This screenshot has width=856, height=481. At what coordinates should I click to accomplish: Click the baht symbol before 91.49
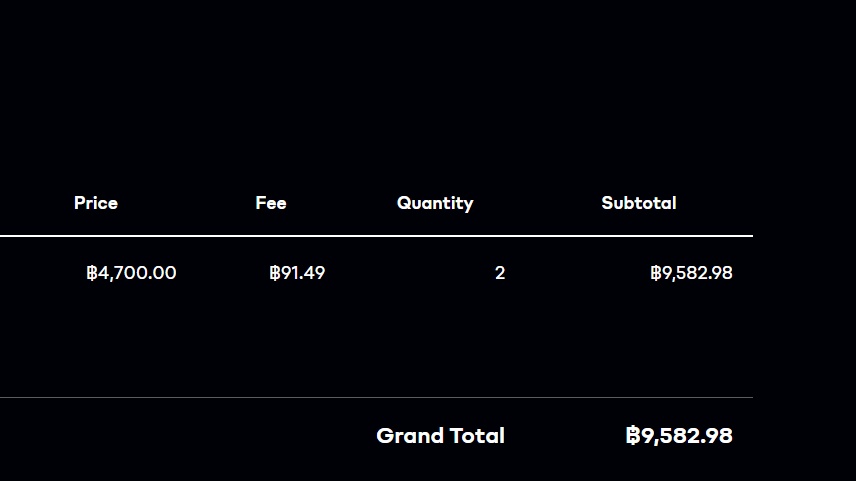point(274,273)
